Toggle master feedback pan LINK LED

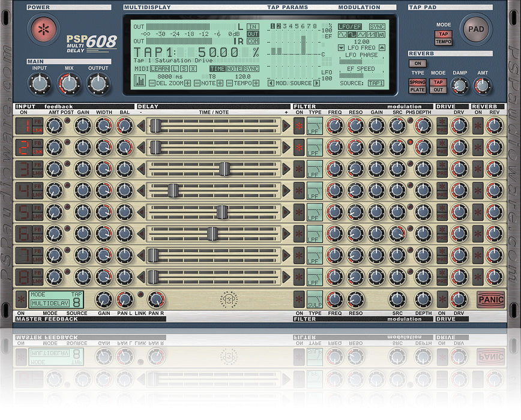140,294
